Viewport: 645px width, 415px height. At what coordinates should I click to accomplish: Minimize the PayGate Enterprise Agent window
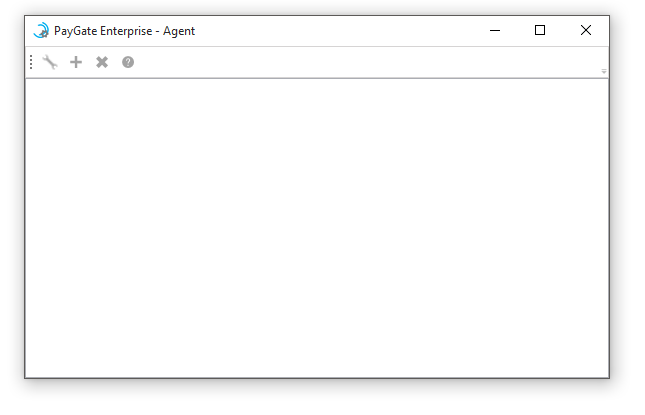pos(495,30)
